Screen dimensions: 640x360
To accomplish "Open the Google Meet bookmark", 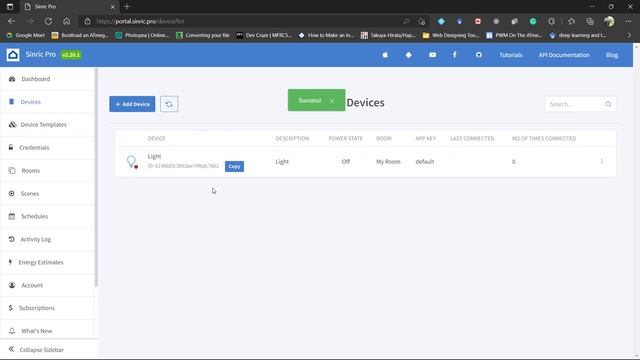I will (x=25, y=36).
